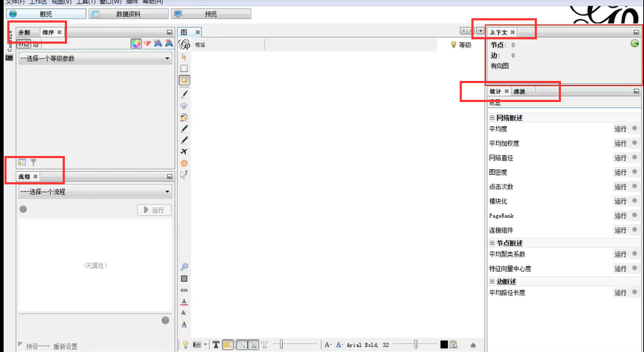Click the blue A label color mode icon
The image size is (644, 352).
pos(339,345)
